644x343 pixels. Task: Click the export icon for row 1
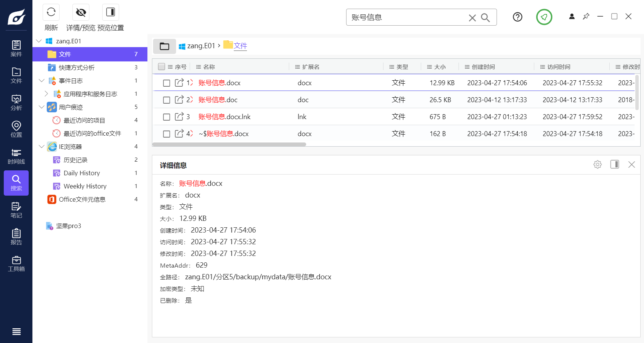click(x=179, y=83)
